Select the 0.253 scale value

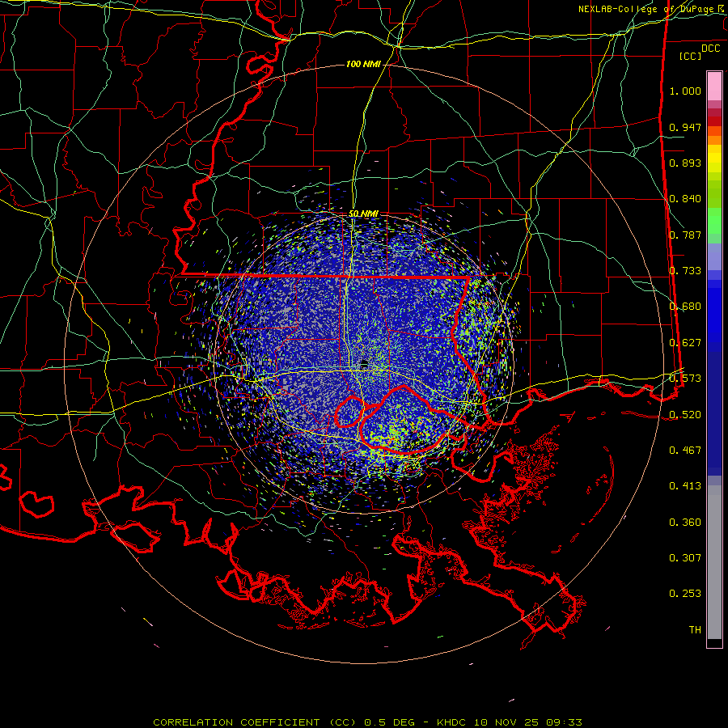click(x=685, y=594)
